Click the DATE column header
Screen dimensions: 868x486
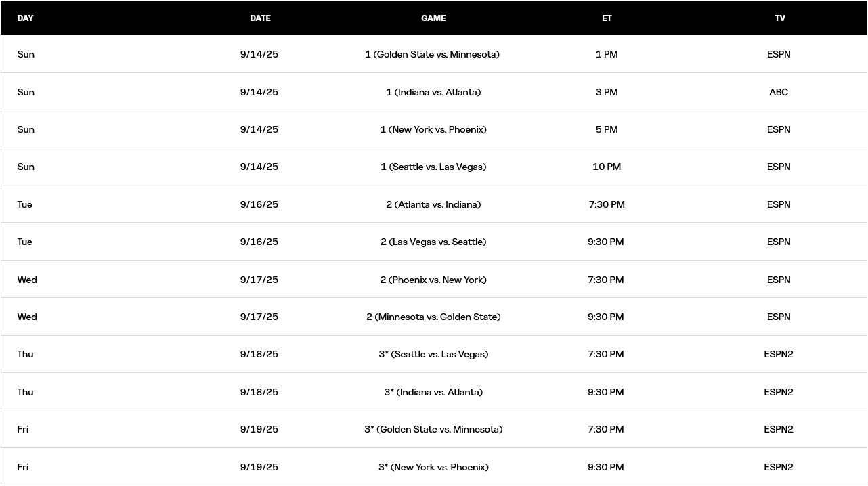click(260, 18)
